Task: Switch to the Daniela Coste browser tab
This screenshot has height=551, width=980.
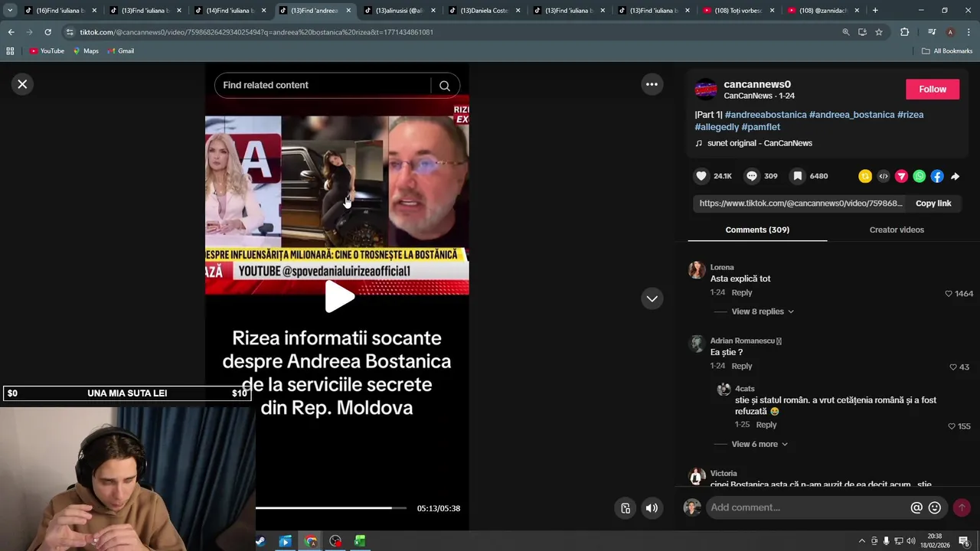Action: click(483, 11)
